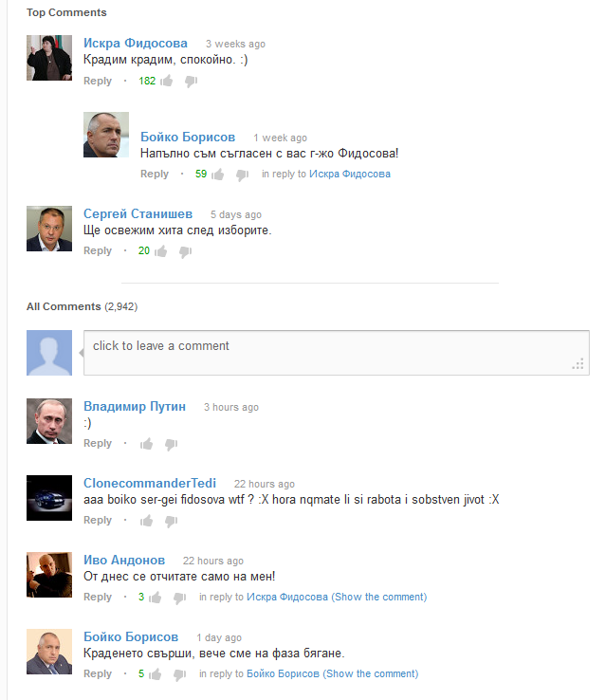Open ClonecommanderTedi's car avatar thumbnail
606x700 pixels.
[x=49, y=498]
